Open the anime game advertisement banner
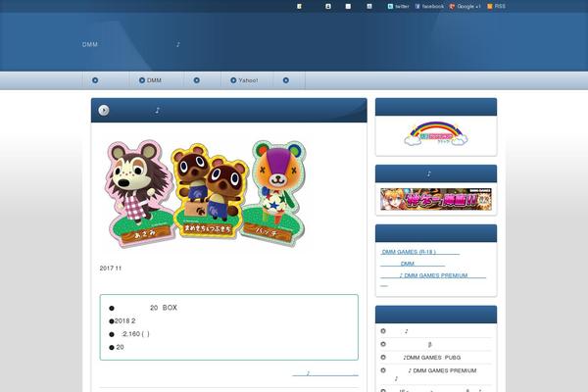The image size is (588, 392). [436, 199]
